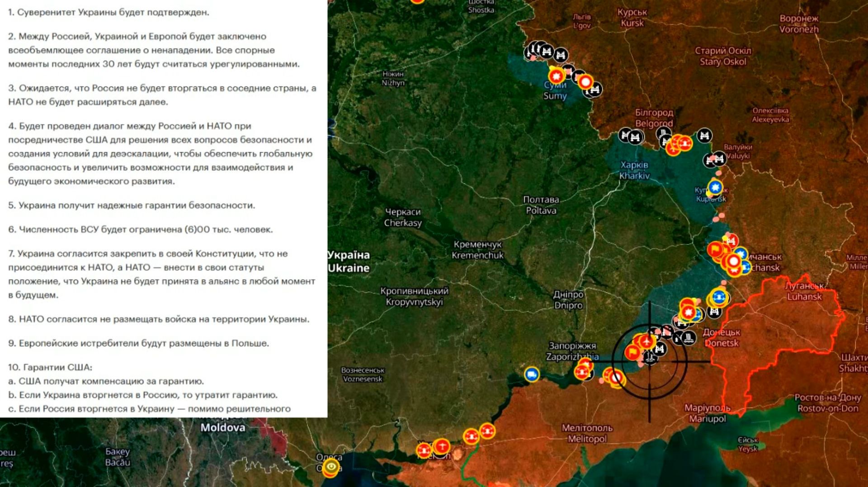Select point 4 about Russia–NATO dialogue
The width and height of the screenshot is (868, 487).
(160, 154)
